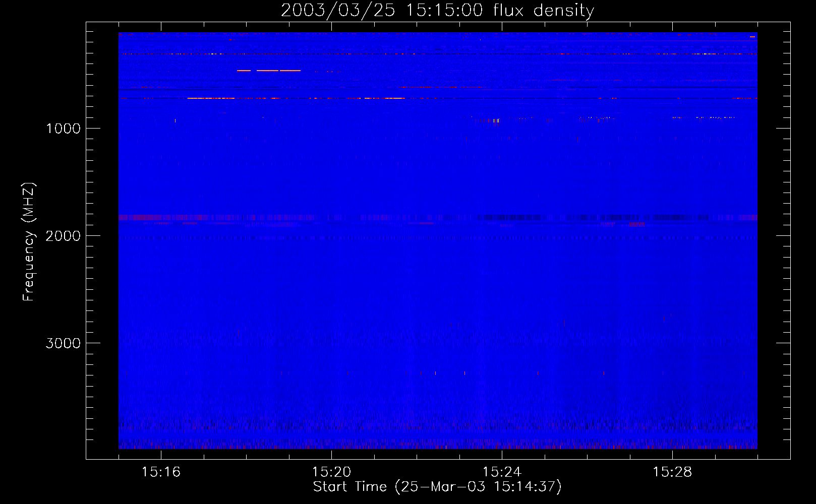Click the 15:24 time tick label

pyautogui.click(x=502, y=472)
